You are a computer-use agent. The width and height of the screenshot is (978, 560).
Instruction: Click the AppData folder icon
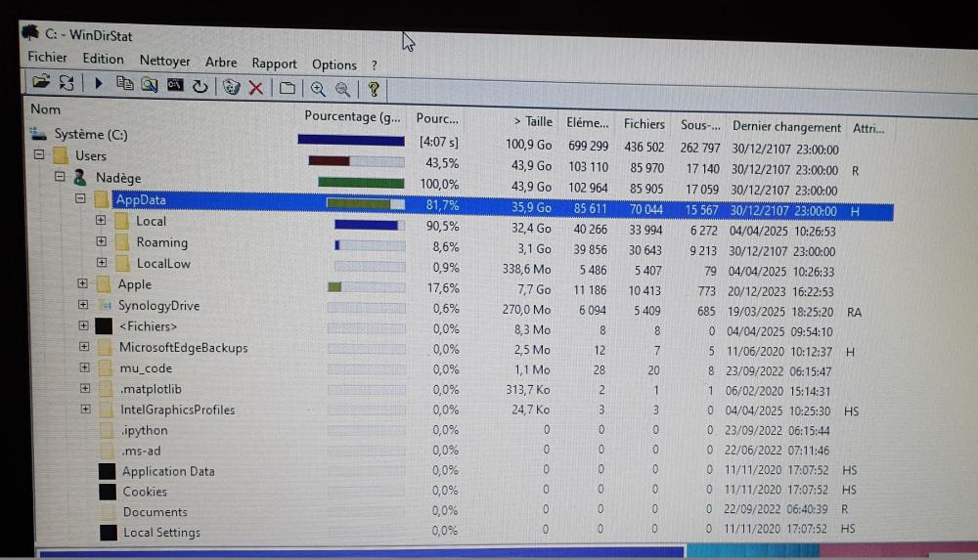tap(102, 199)
